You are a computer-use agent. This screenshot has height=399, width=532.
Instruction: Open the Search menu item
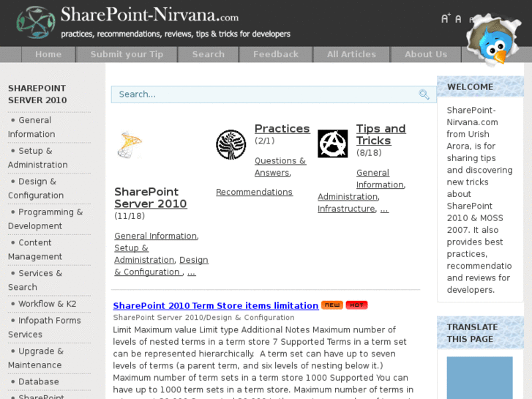(x=209, y=54)
